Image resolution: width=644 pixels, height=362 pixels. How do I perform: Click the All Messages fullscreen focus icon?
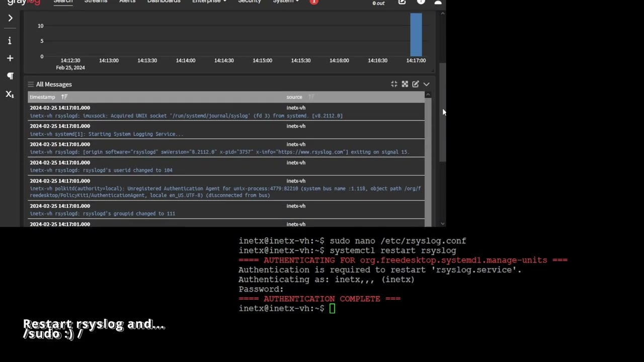pyautogui.click(x=405, y=84)
